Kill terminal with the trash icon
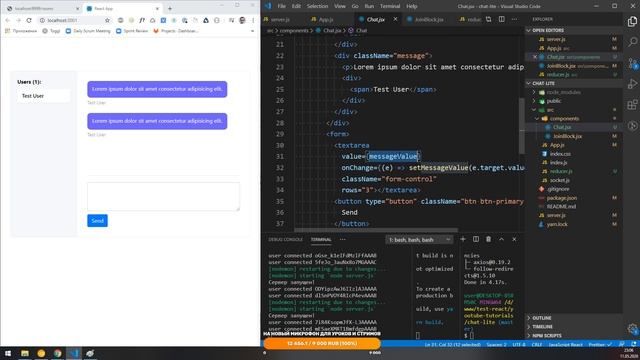640x360 pixels. (x=488, y=239)
